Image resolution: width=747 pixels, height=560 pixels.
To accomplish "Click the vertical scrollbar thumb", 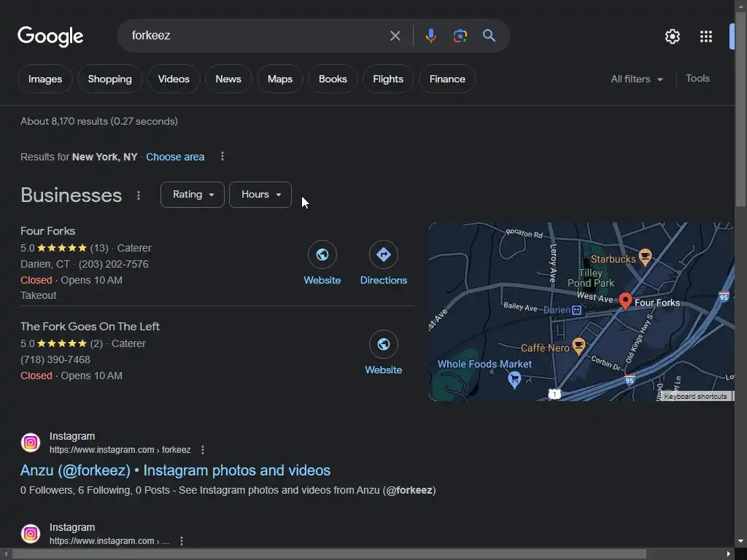I will 740,109.
